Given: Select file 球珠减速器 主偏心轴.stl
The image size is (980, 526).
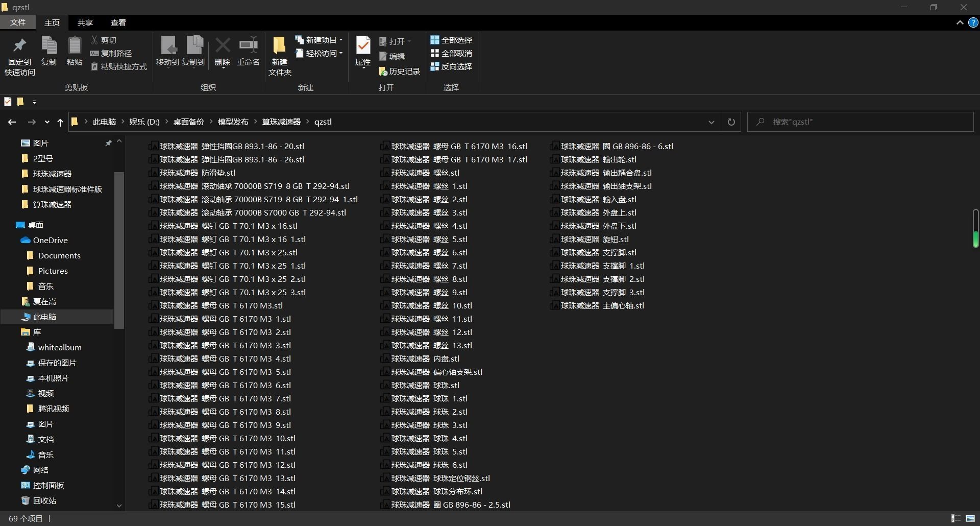Looking at the screenshot, I should coord(597,305).
